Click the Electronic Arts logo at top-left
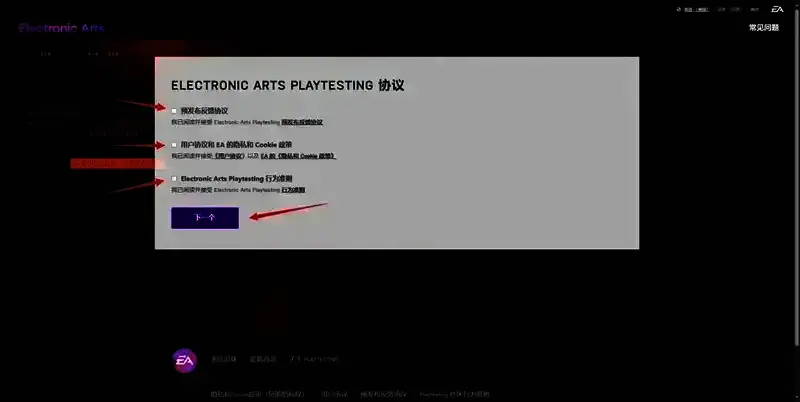The width and height of the screenshot is (800, 402). click(x=60, y=27)
